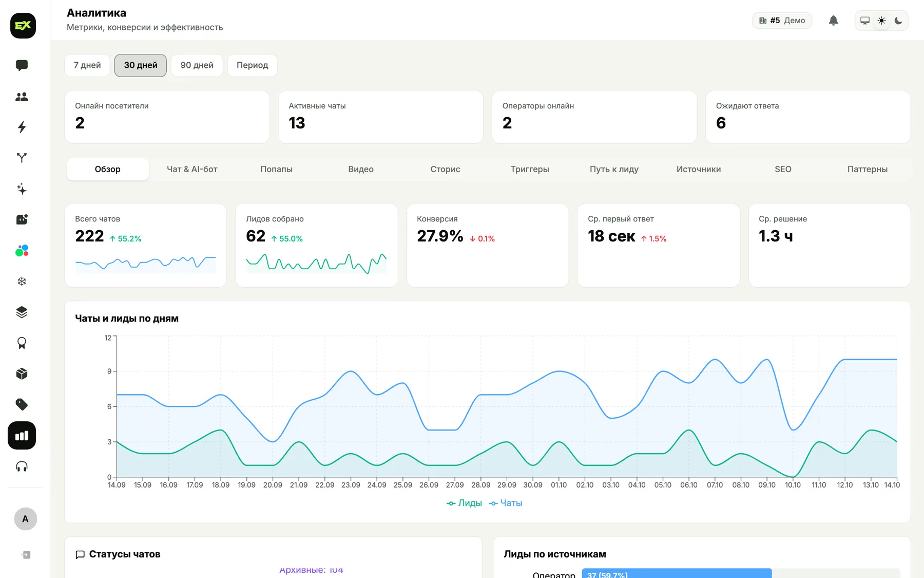Select the 90 дней period
The width and height of the screenshot is (924, 578).
tap(197, 65)
